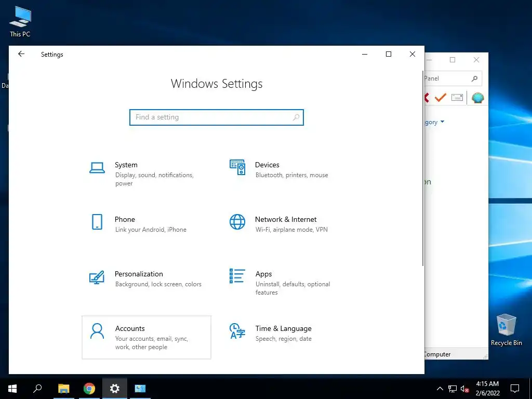
Task: Open the Network & Internet title
Action: pyautogui.click(x=286, y=219)
